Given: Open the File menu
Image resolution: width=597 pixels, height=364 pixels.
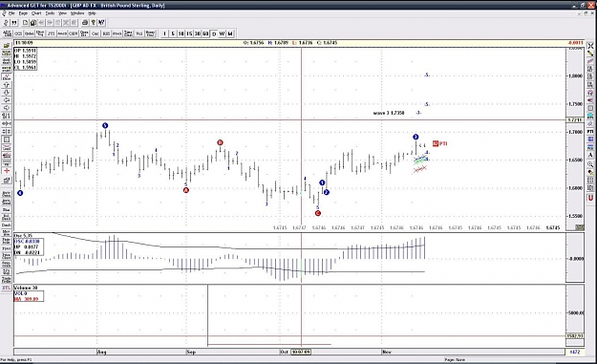Looking at the screenshot, I should point(11,13).
